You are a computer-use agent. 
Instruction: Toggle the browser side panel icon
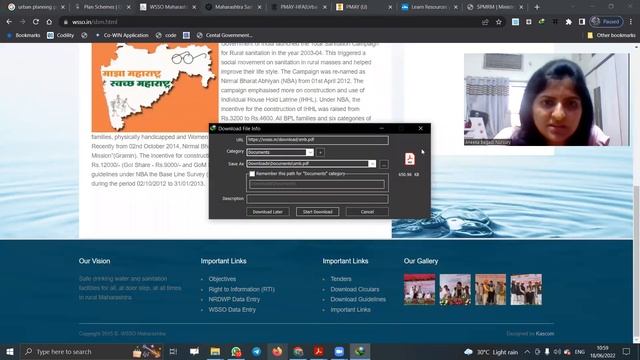click(x=582, y=22)
